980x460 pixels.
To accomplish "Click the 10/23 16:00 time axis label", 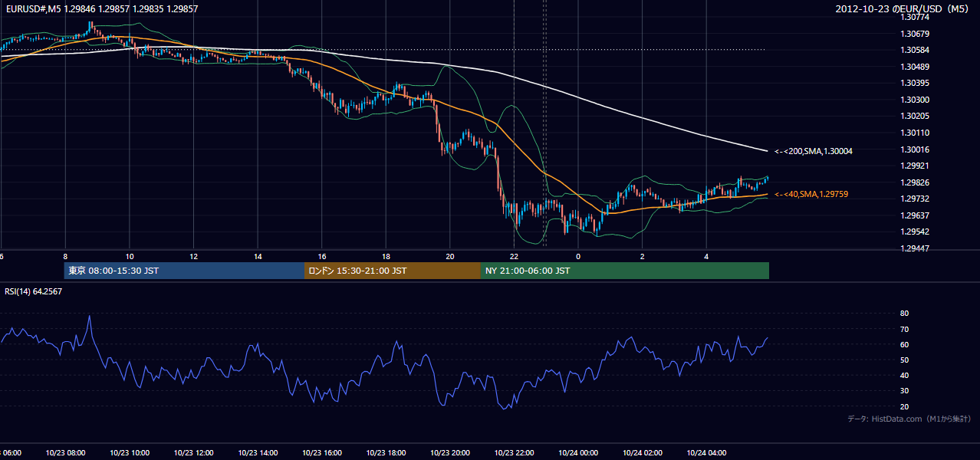I will coord(322,453).
